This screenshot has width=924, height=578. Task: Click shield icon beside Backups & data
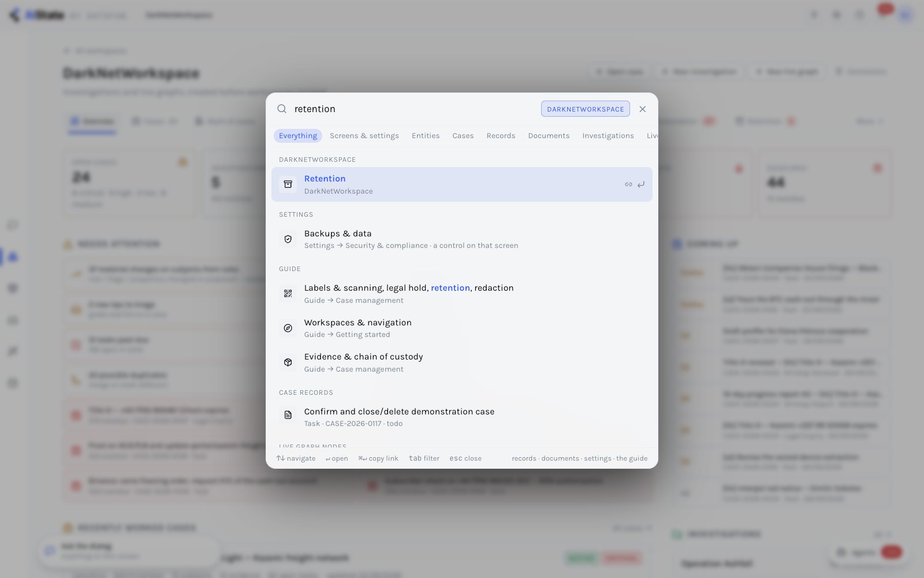click(288, 239)
